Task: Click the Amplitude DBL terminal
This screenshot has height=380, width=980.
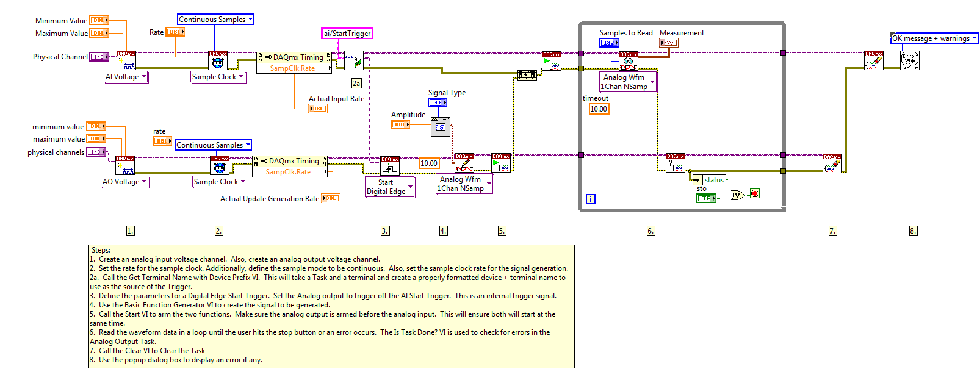Action: point(400,124)
